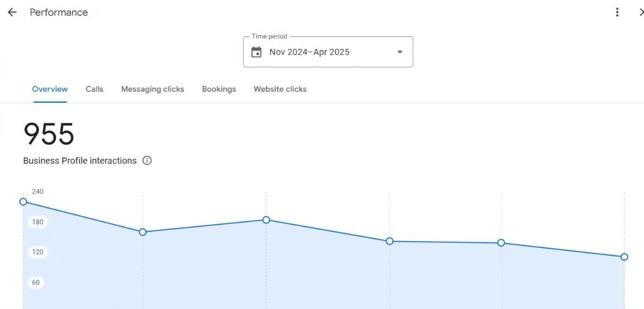Expand the Time period dropdown arrow
Image resolution: width=644 pixels, height=309 pixels.
(x=400, y=52)
